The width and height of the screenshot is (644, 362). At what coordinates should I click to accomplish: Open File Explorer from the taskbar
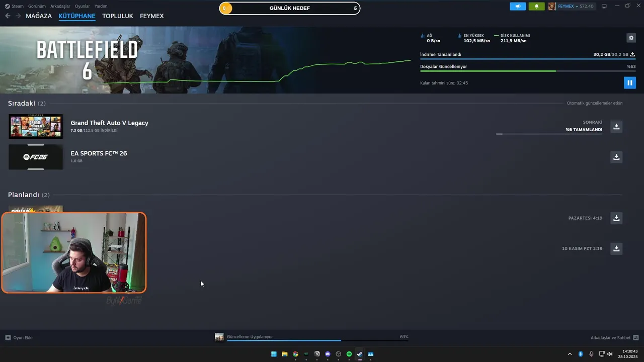[x=285, y=354]
